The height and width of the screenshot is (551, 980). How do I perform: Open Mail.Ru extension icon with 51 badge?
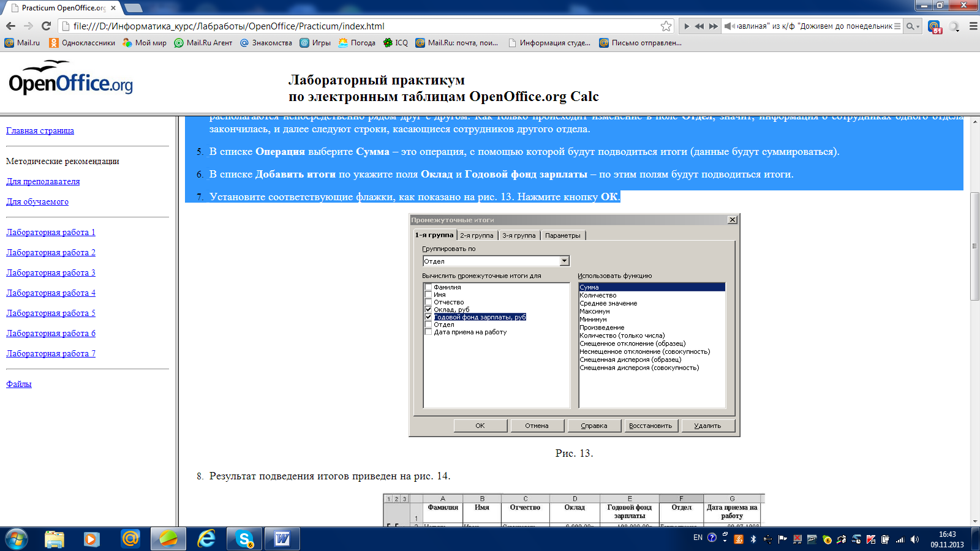[935, 26]
